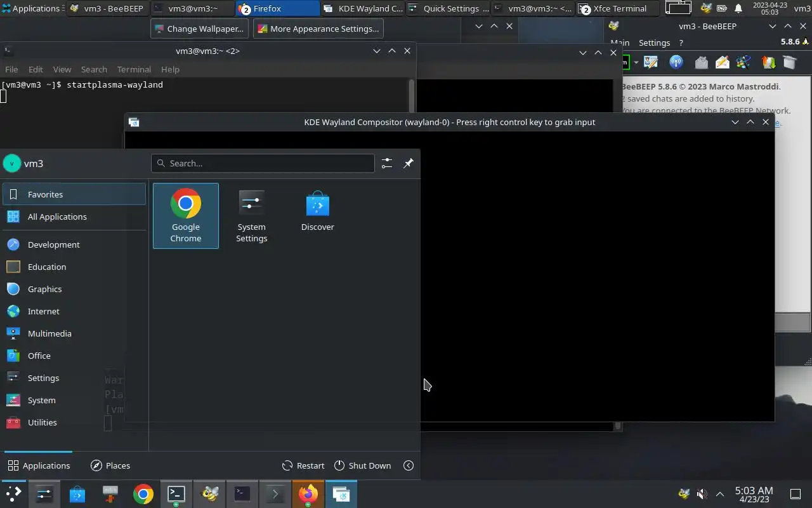Click Xfce workspace switcher icon

click(x=678, y=8)
